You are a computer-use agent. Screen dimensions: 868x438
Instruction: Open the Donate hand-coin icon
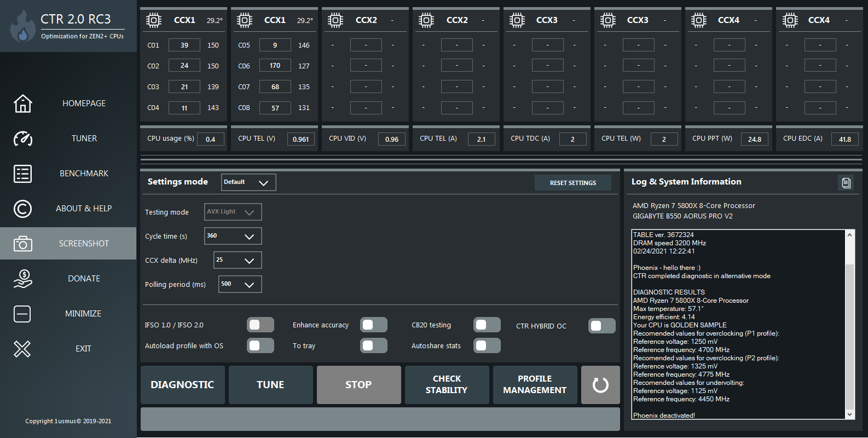coord(22,279)
